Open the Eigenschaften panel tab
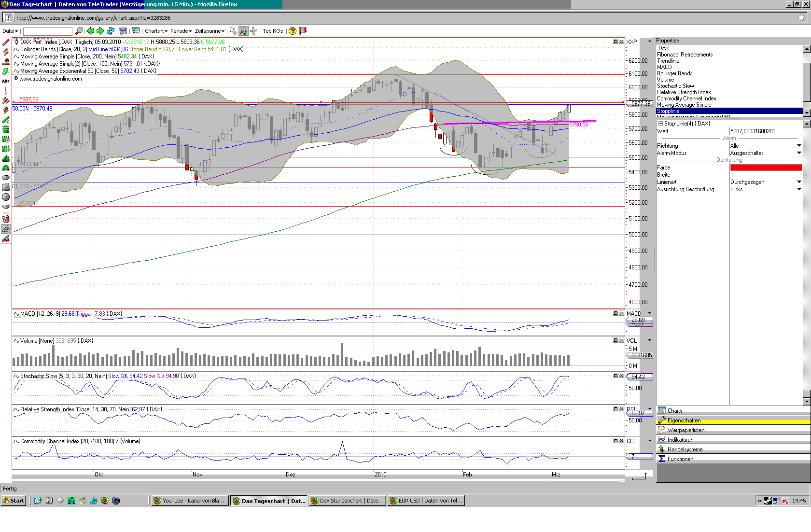Viewport: 811px width, 532px height. point(733,420)
